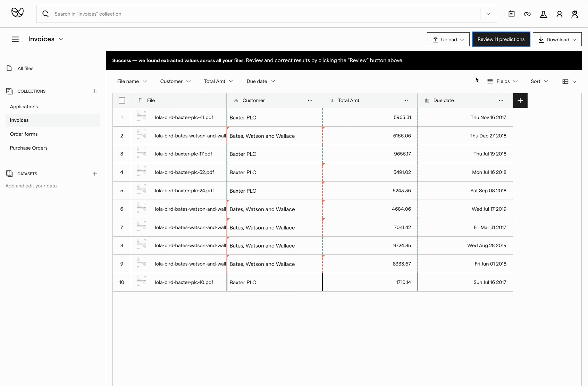This screenshot has width=588, height=386.
Task: Click the All files document icon
Action: [x=9, y=68]
